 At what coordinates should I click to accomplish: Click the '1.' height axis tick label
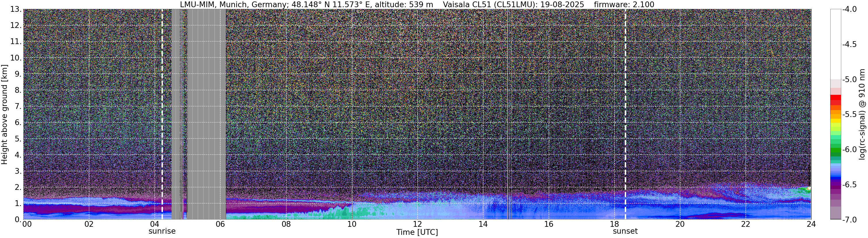pyautogui.click(x=18, y=203)
